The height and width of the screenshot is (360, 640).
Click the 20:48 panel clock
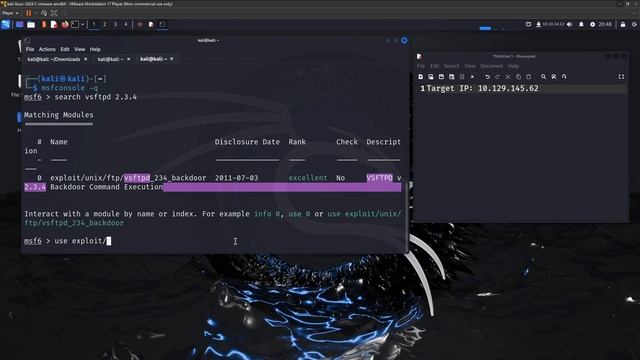pyautogui.click(x=605, y=24)
